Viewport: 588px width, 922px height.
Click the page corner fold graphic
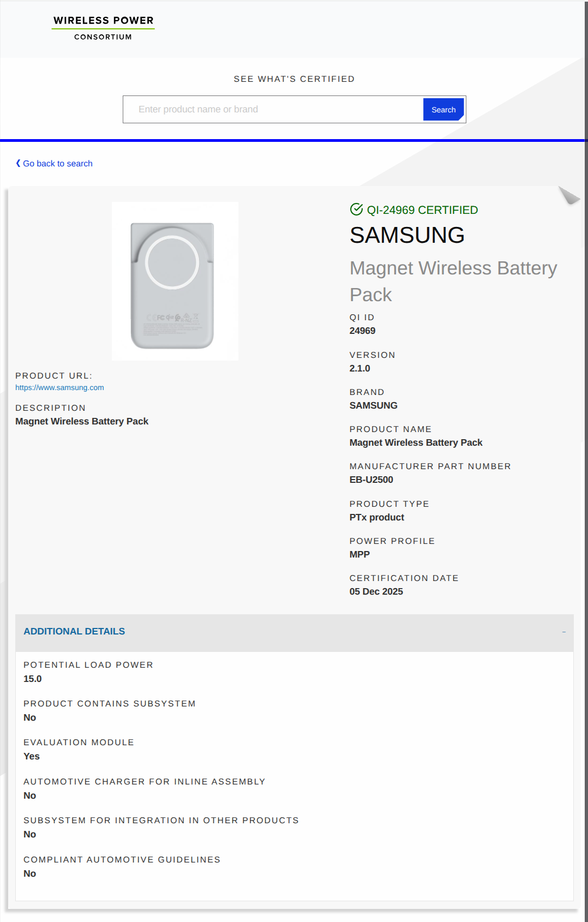569,196
